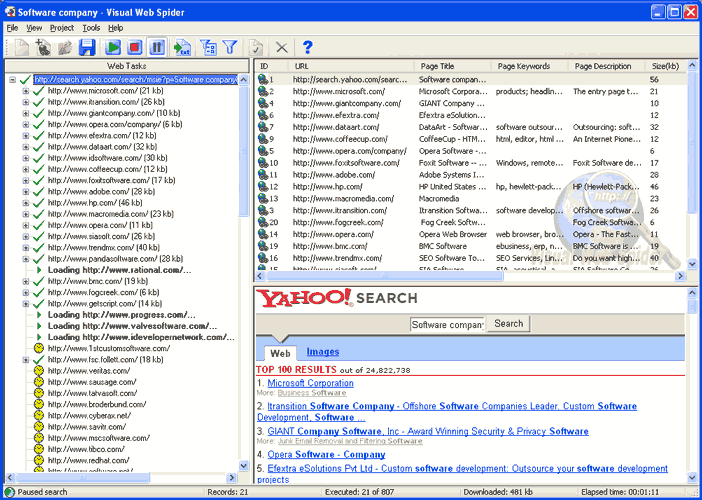Click the globe icon of row ID 10
Screen dimensions: 702x500
coord(263,163)
